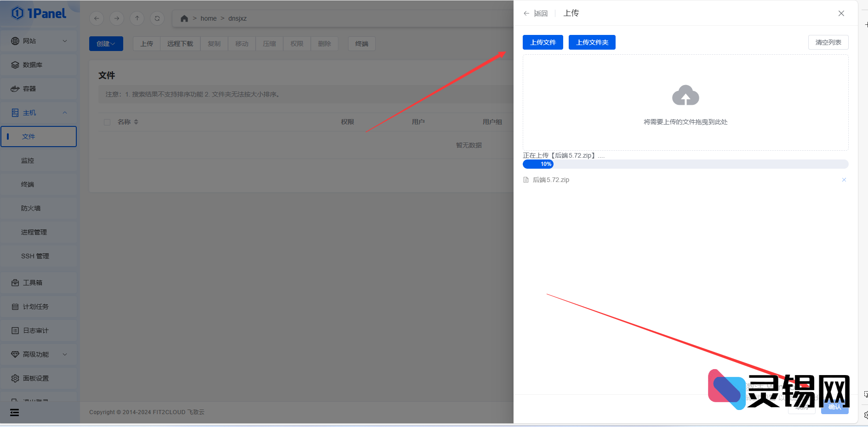Click the forward arrow navigation icon

coord(117,18)
